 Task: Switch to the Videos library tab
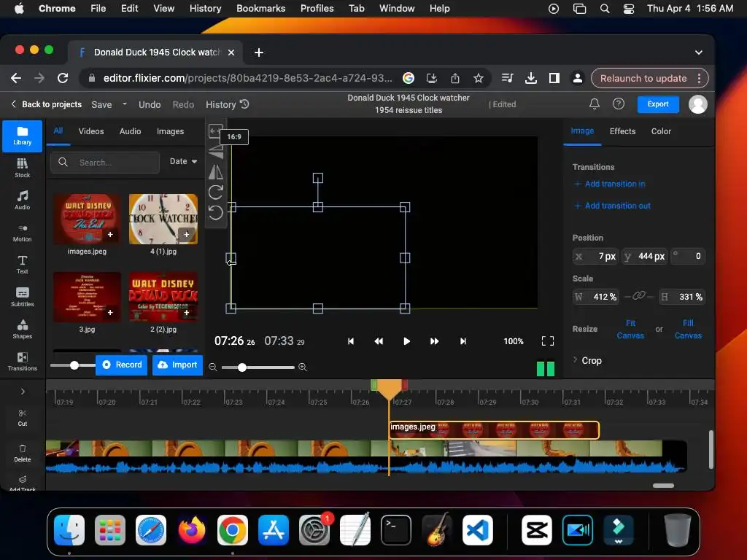coord(91,131)
